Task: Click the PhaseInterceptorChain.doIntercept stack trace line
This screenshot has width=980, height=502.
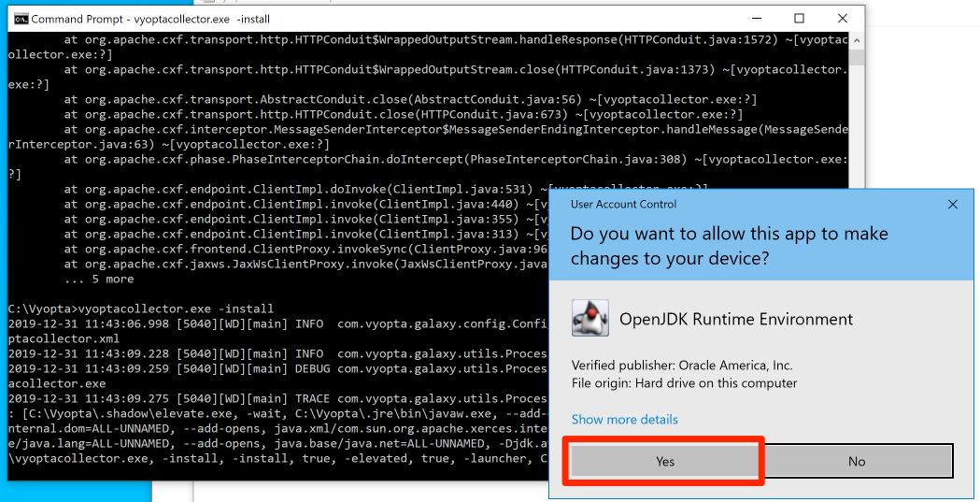Action: tap(428, 167)
